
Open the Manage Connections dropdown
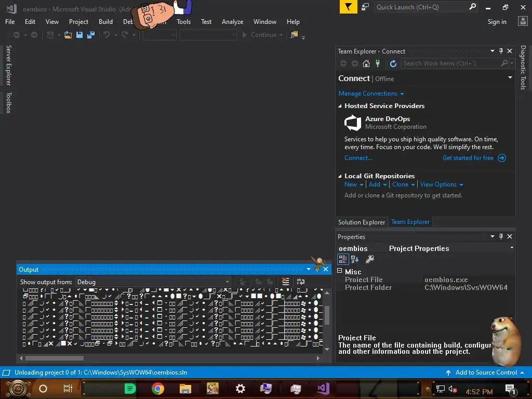tap(371, 94)
